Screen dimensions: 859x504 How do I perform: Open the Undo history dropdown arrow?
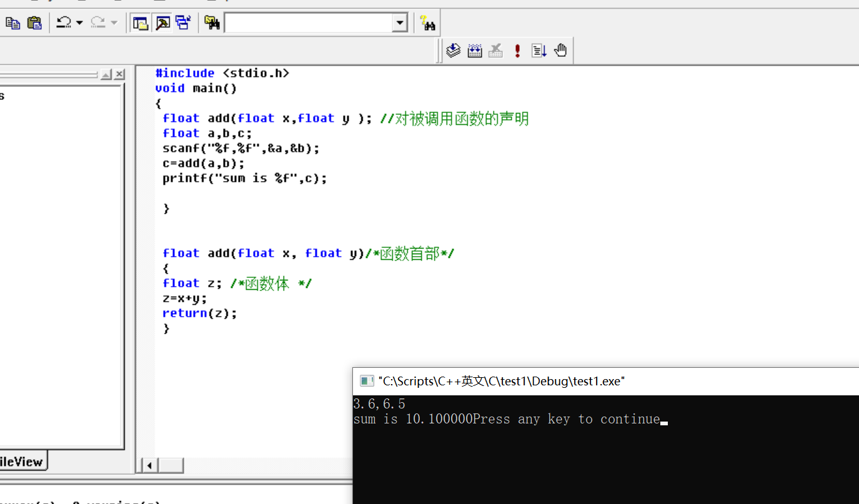click(79, 23)
